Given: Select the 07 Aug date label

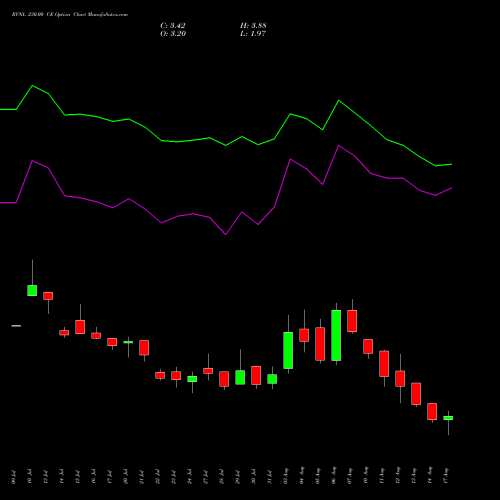Looking at the screenshot, I should tap(350, 476).
